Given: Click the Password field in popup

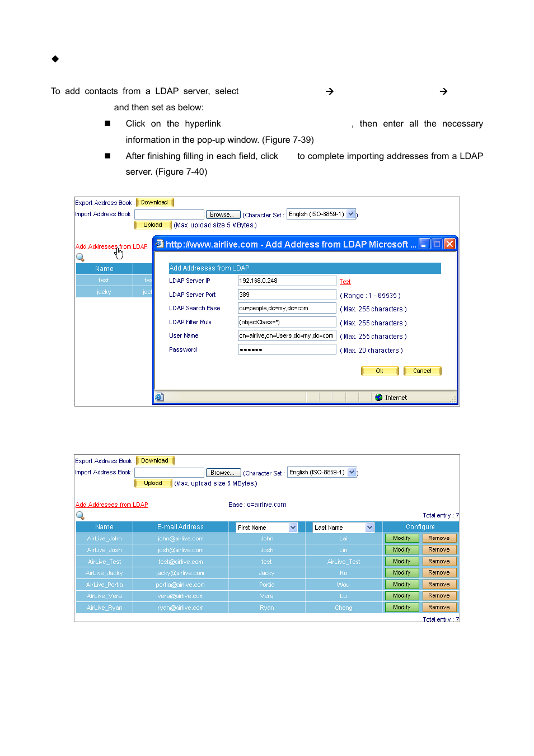Looking at the screenshot, I should pyautogui.click(x=287, y=349).
